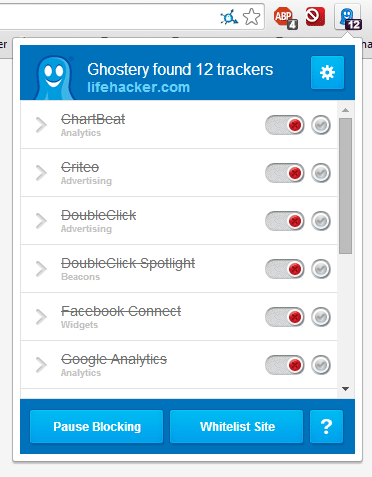Expand the ChartBeat tracker details

pyautogui.click(x=41, y=125)
